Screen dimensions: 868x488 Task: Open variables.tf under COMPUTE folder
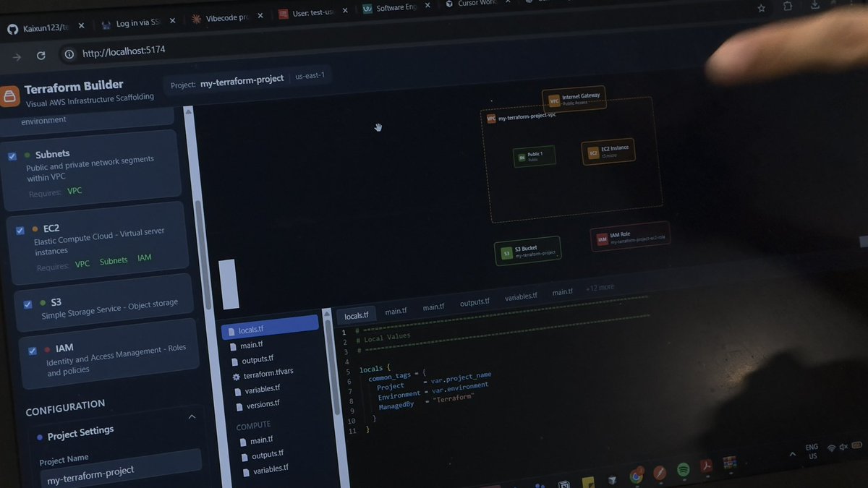pos(271,468)
